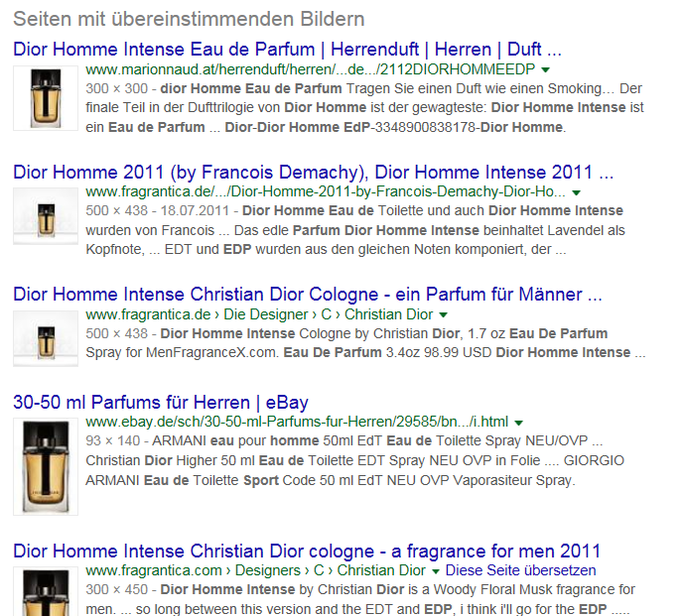
Task: Expand dropdown arrow beside marionnaud.at URL
Action: [x=545, y=69]
